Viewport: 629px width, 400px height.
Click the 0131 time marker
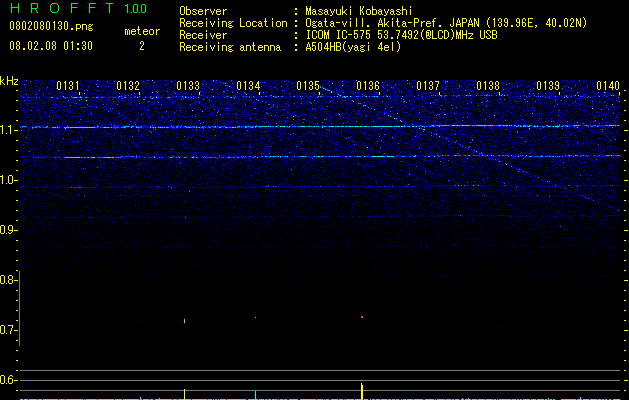[68, 85]
